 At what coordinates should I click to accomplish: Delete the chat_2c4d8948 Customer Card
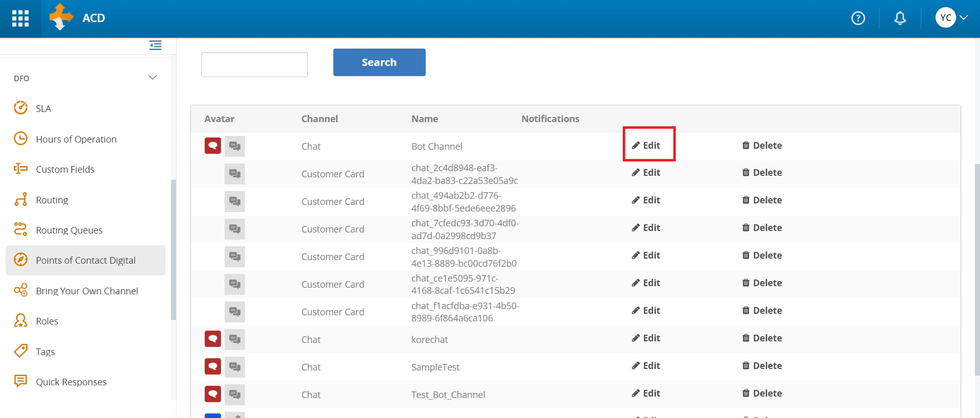[762, 173]
